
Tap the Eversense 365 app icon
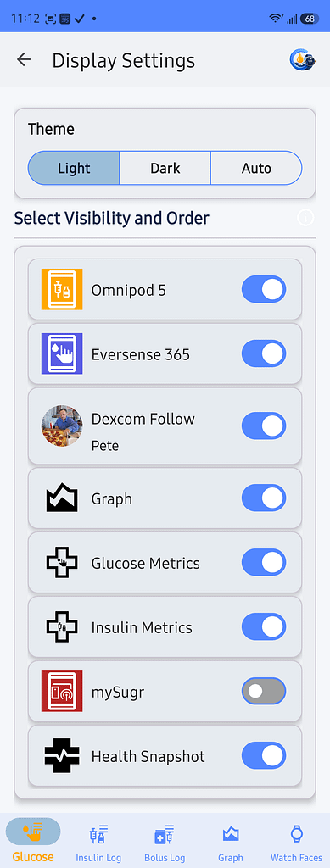click(62, 353)
